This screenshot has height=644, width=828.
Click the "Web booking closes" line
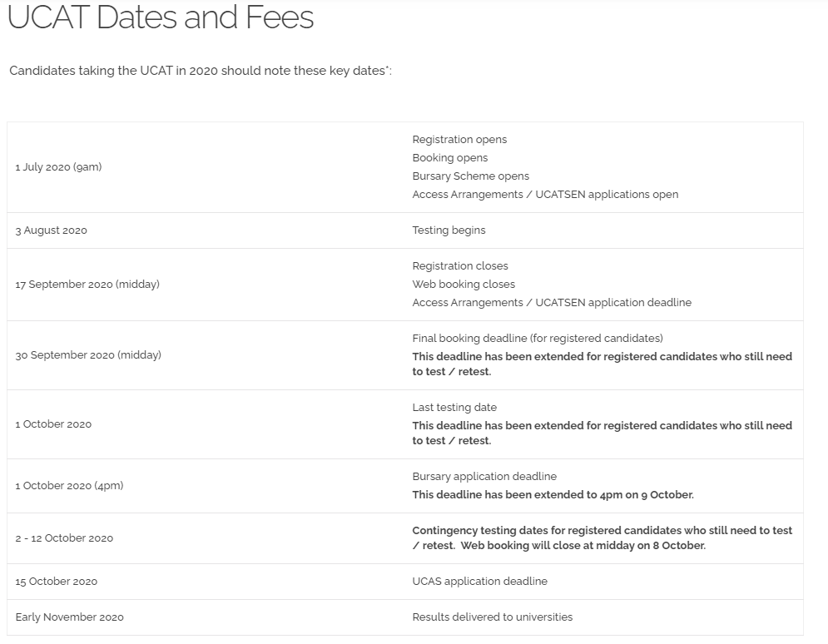coord(464,285)
